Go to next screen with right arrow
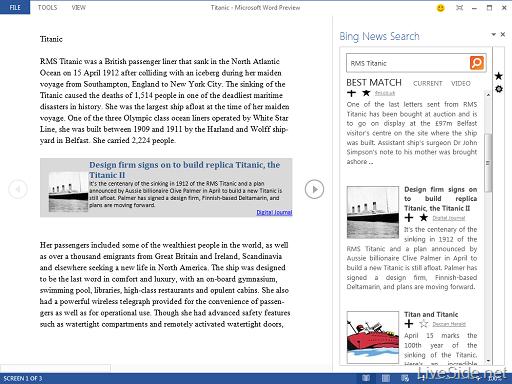 [x=314, y=189]
